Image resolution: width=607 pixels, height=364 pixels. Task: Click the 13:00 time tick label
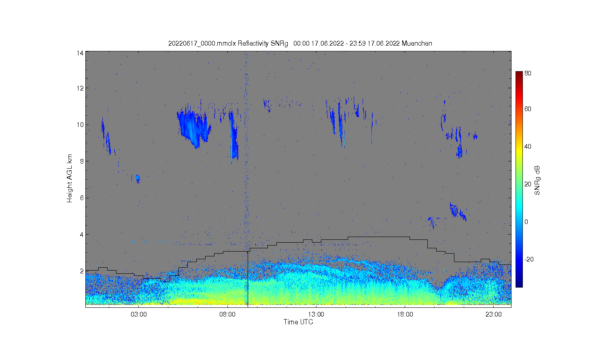[316, 314]
